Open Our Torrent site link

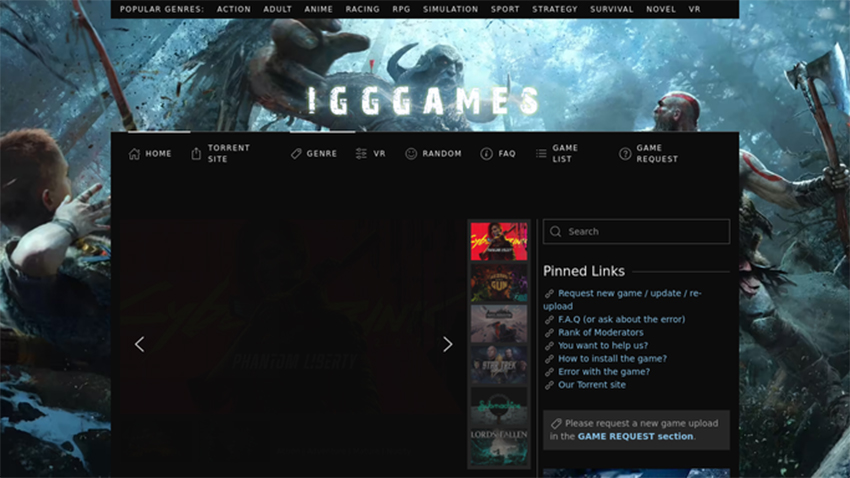(592, 385)
